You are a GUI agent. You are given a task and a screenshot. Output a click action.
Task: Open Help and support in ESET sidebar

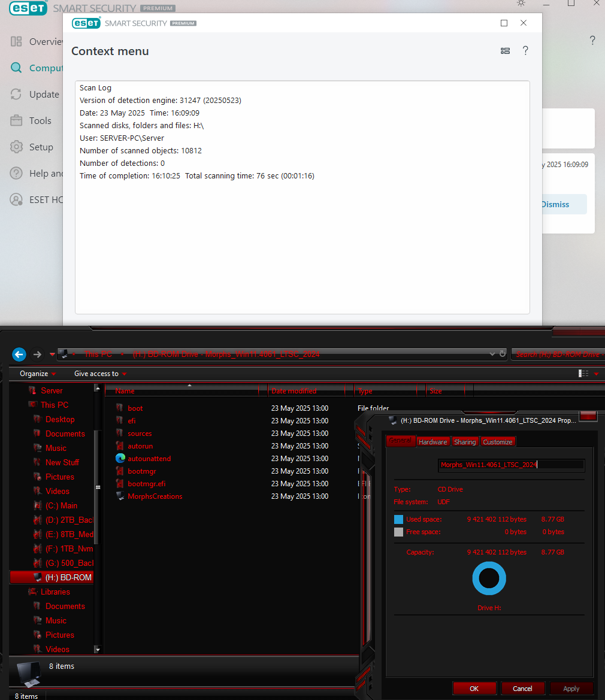[x=37, y=173]
